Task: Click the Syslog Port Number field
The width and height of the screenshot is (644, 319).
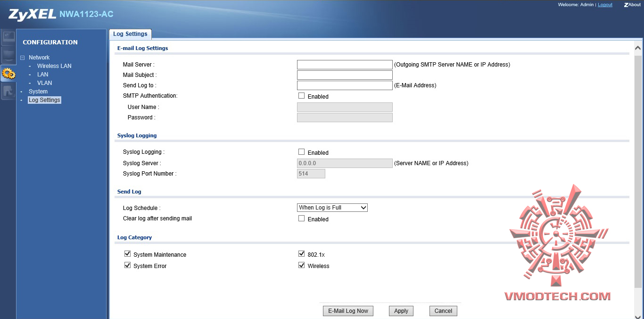Action: coord(311,174)
